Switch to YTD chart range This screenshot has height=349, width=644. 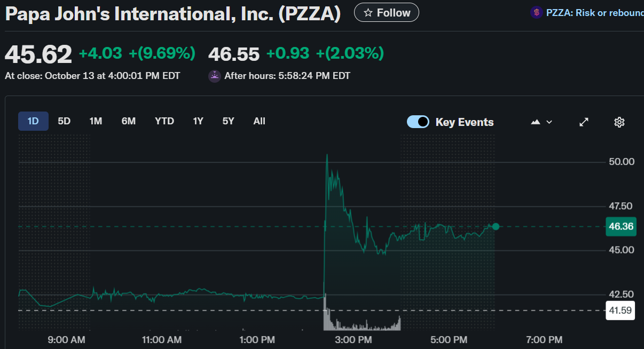tap(164, 121)
